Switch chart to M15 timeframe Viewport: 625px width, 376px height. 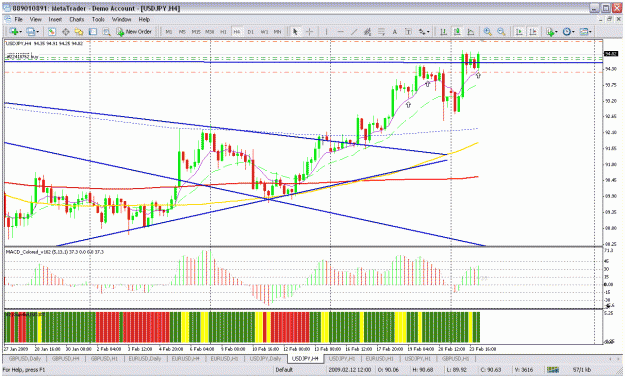196,31
